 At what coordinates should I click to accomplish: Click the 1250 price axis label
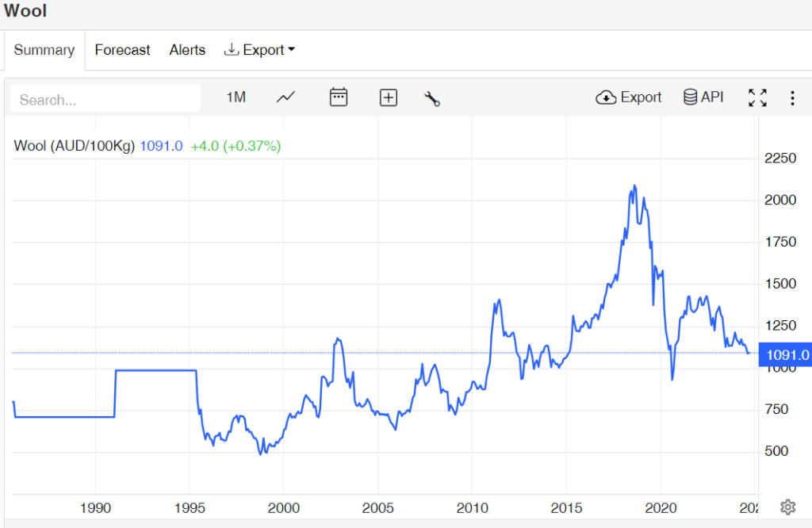780,326
